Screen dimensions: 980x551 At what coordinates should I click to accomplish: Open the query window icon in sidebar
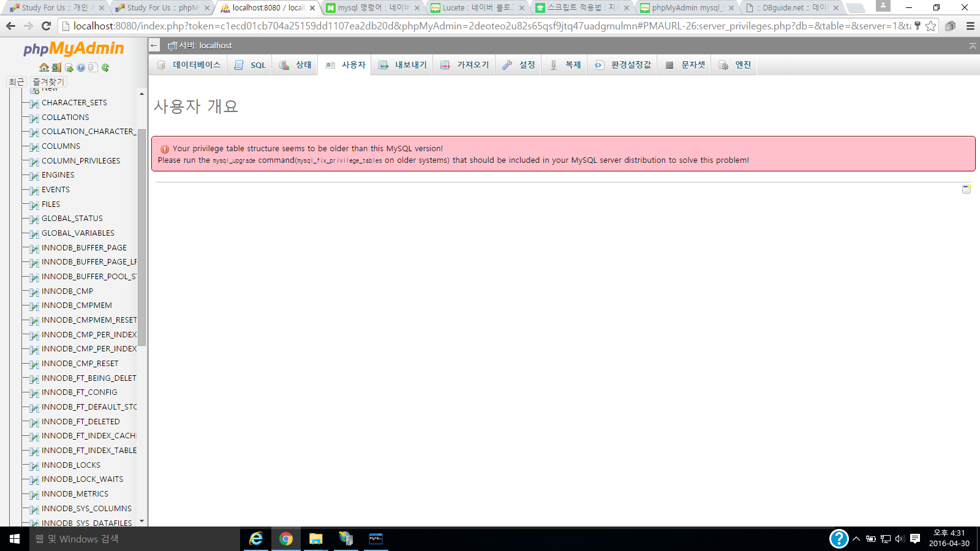coord(69,67)
